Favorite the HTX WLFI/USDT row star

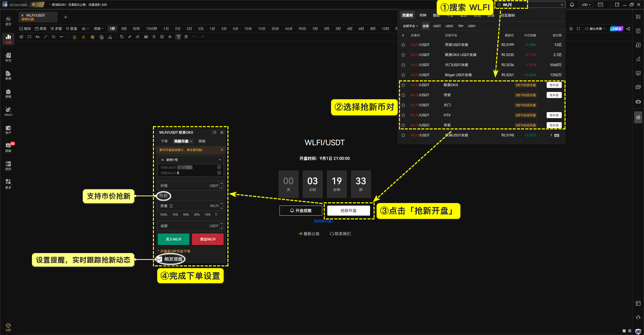click(403, 115)
